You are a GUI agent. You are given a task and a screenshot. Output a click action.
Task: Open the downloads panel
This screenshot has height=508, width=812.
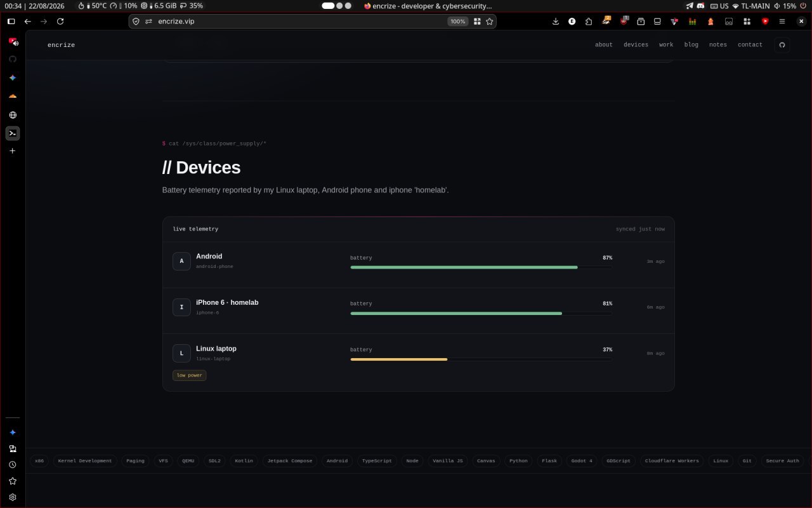(556, 21)
